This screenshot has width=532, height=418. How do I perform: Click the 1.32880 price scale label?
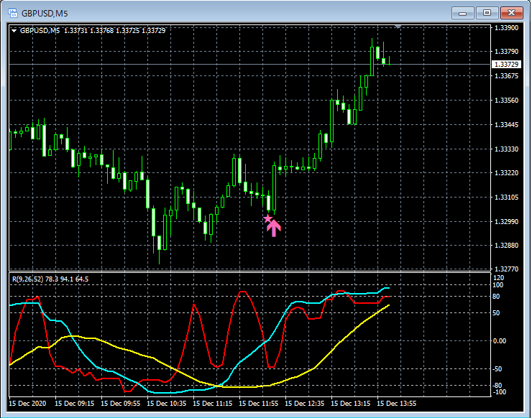[x=507, y=246]
